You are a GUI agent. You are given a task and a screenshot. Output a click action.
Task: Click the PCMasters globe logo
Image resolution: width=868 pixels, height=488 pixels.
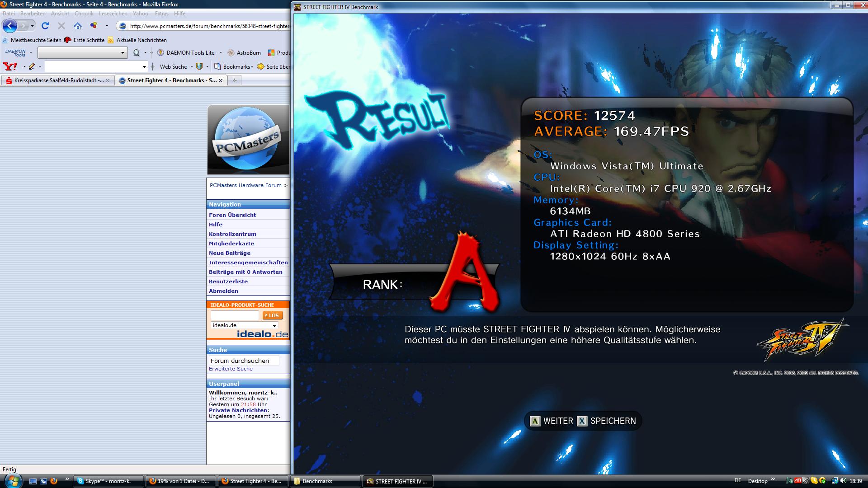tap(248, 140)
